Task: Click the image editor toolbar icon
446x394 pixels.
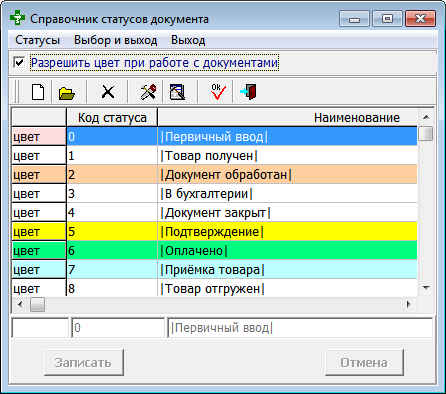Action: pyautogui.click(x=177, y=92)
